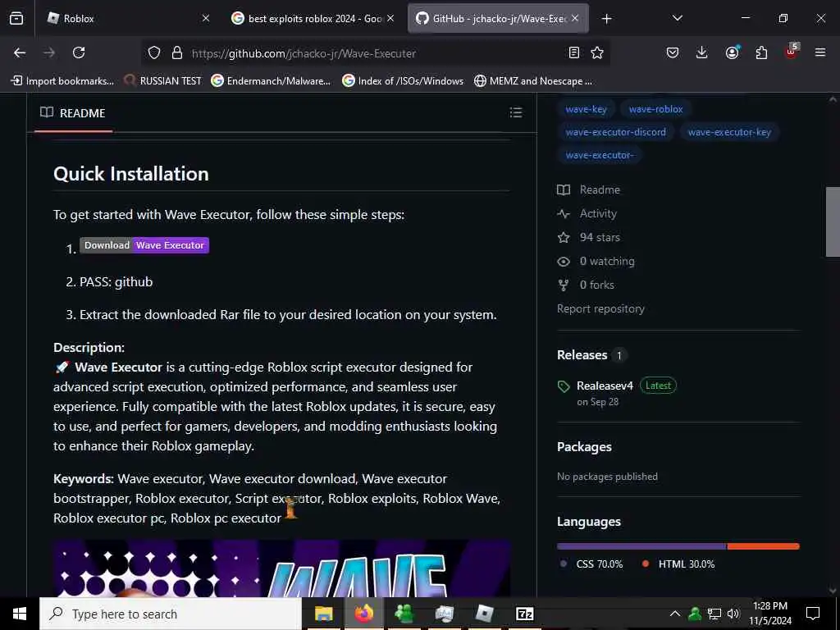Open wave-executor-key topic tag
The height and width of the screenshot is (630, 840).
729,132
